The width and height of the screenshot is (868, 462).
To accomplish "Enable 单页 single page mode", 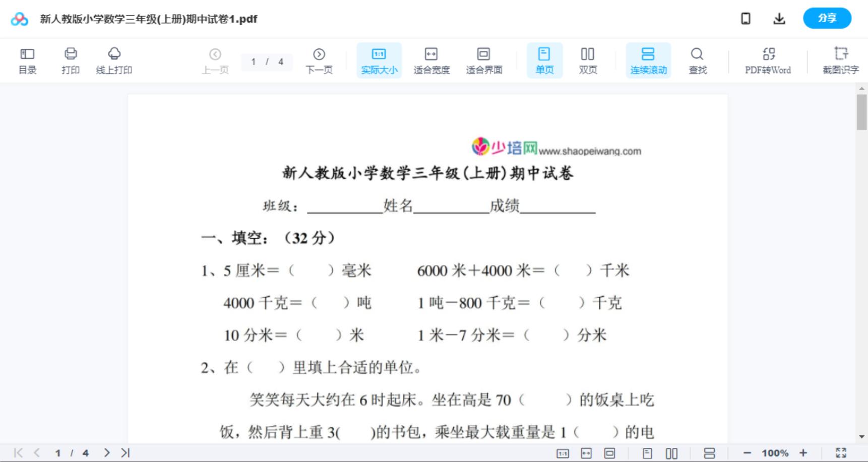I will [544, 59].
